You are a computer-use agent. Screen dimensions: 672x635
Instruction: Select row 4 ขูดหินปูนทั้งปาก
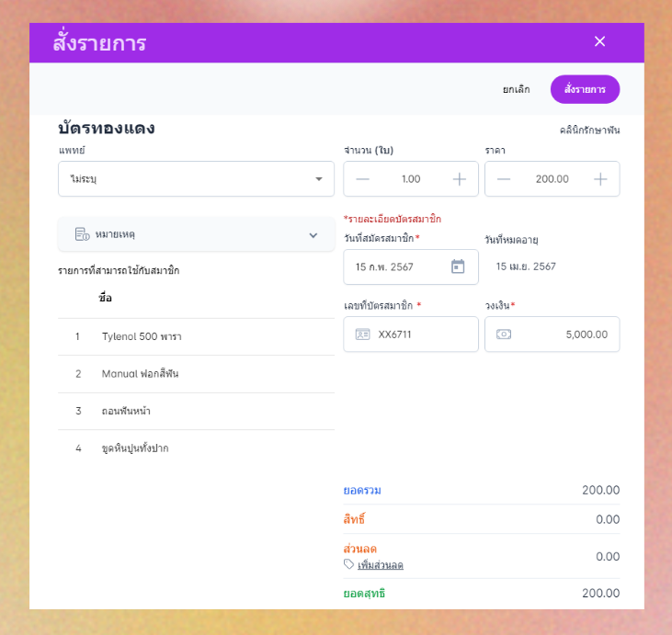coord(197,448)
